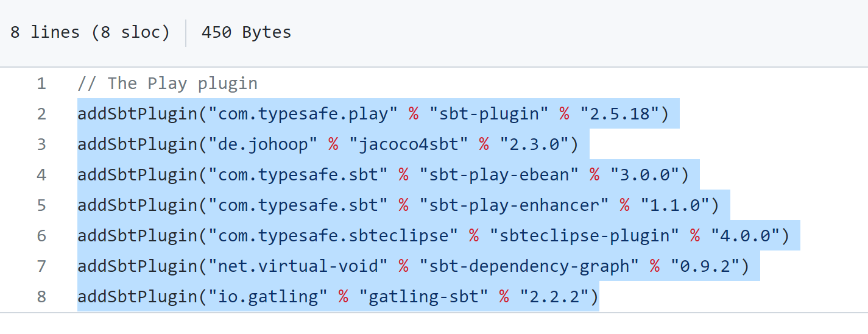Screen dimensions: 868x334
Task: Click line number 1 in the gutter
Action: pyautogui.click(x=41, y=83)
